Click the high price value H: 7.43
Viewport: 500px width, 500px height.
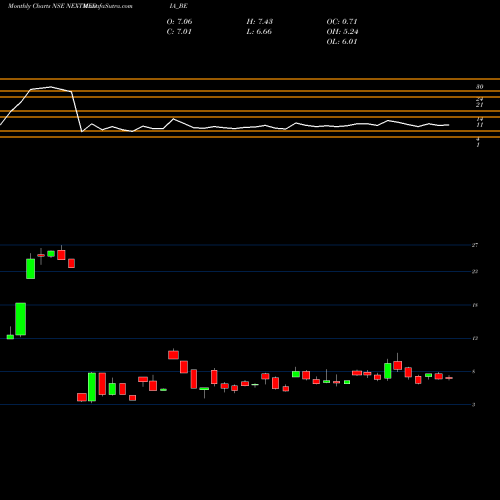pyautogui.click(x=260, y=22)
